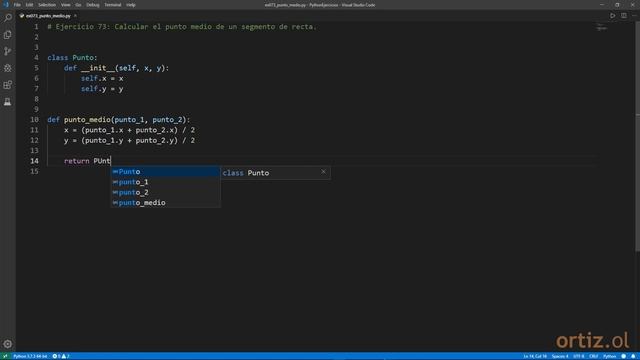Select the ex073_punto_medio.py tab
Image resolution: width=640 pixels, height=360 pixels.
point(48,16)
